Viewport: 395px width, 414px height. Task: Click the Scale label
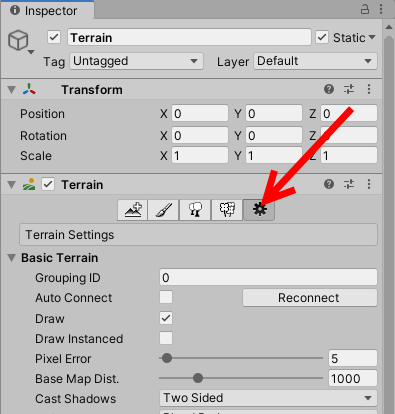[x=36, y=156]
